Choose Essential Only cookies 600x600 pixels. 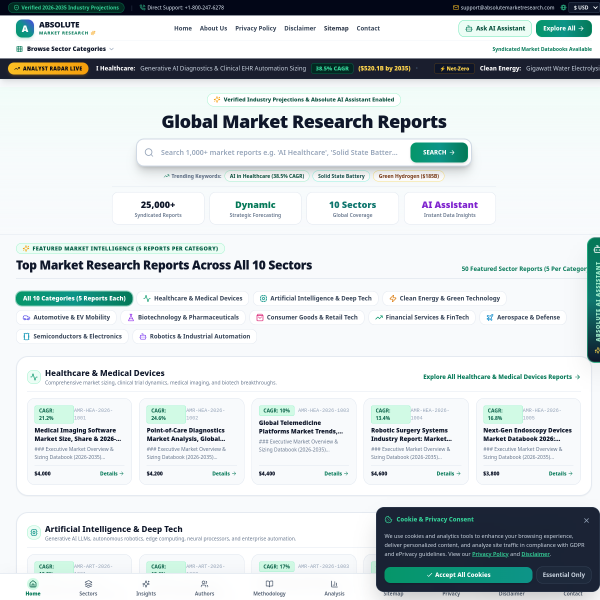coord(564,575)
